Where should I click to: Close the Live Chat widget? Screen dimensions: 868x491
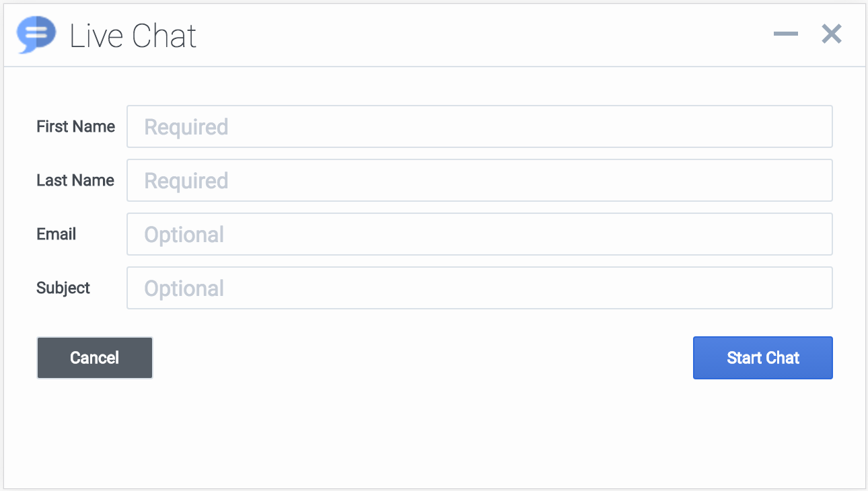point(832,34)
